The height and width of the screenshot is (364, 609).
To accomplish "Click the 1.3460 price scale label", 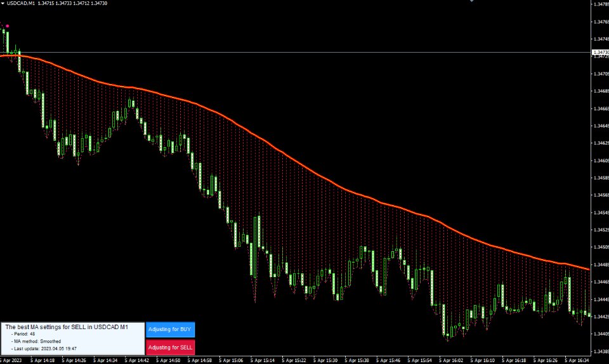I will tap(601, 160).
